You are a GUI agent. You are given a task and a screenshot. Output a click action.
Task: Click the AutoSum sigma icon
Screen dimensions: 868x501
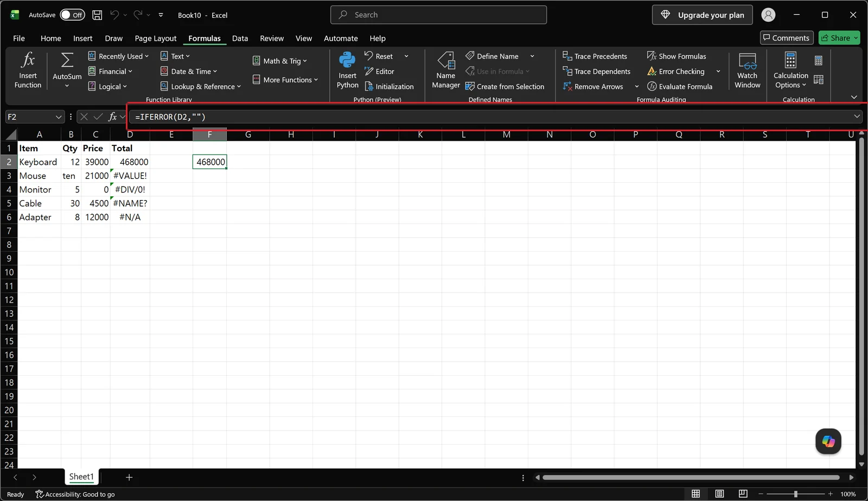coord(67,61)
